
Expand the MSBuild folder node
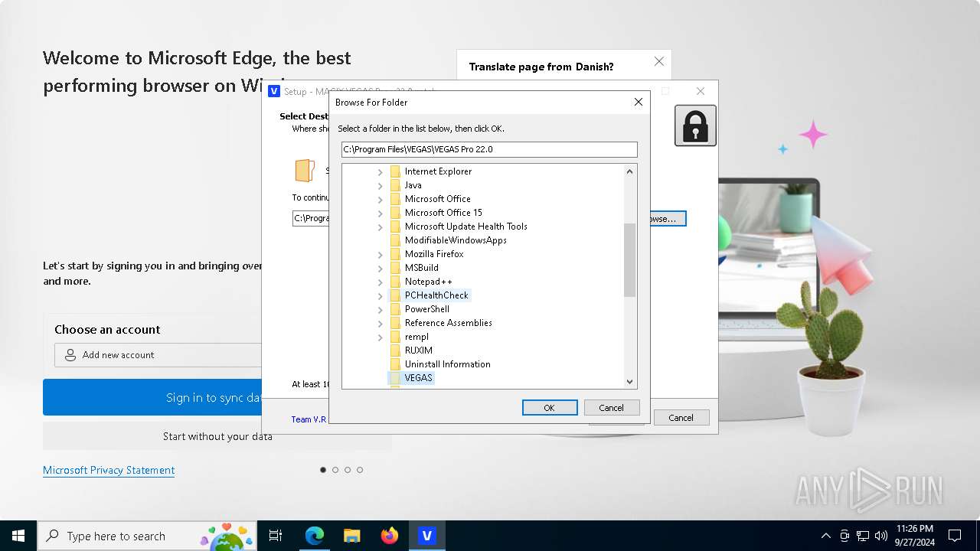point(380,268)
